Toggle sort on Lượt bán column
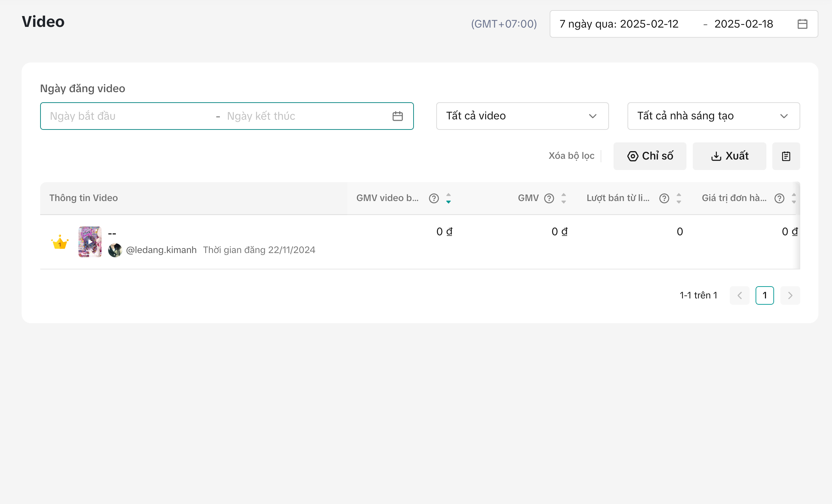Screen dimensions: 832x504 679,198
